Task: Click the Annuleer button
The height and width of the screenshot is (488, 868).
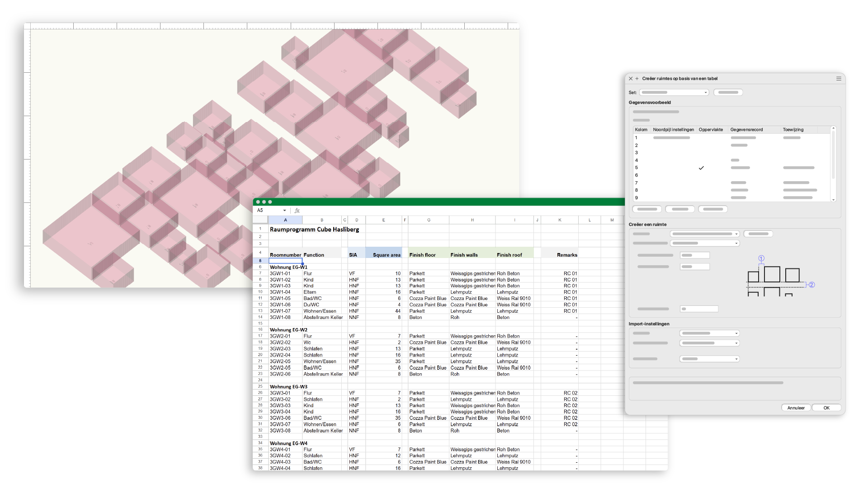Action: pos(796,408)
